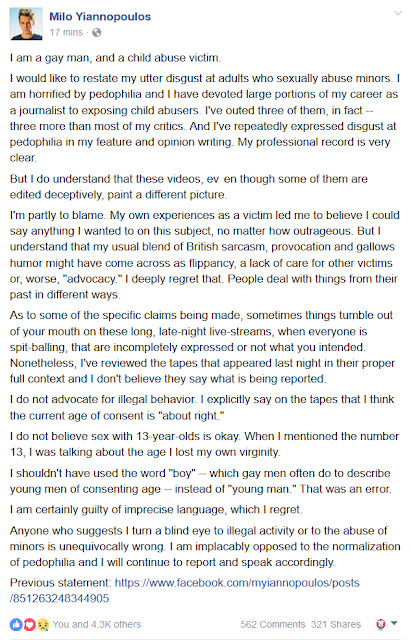Open the 17 mins timestamp link

click(x=66, y=32)
